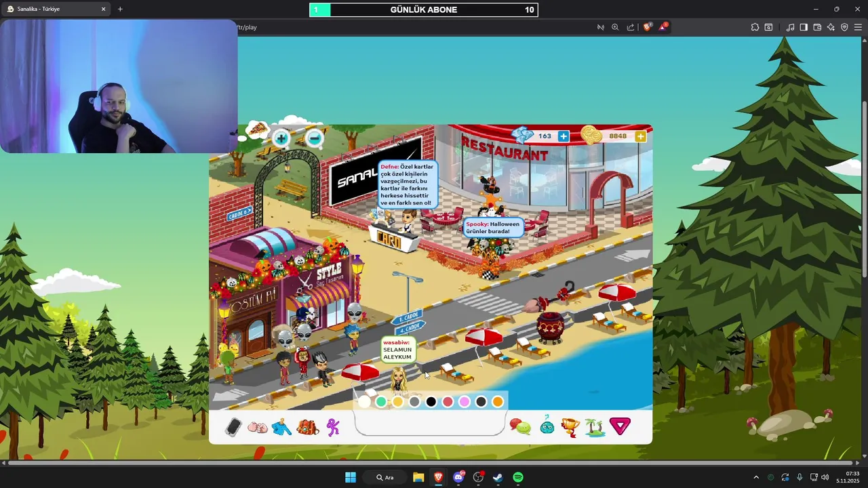Click the share page icon in address bar
The height and width of the screenshot is (488, 868).
[631, 27]
